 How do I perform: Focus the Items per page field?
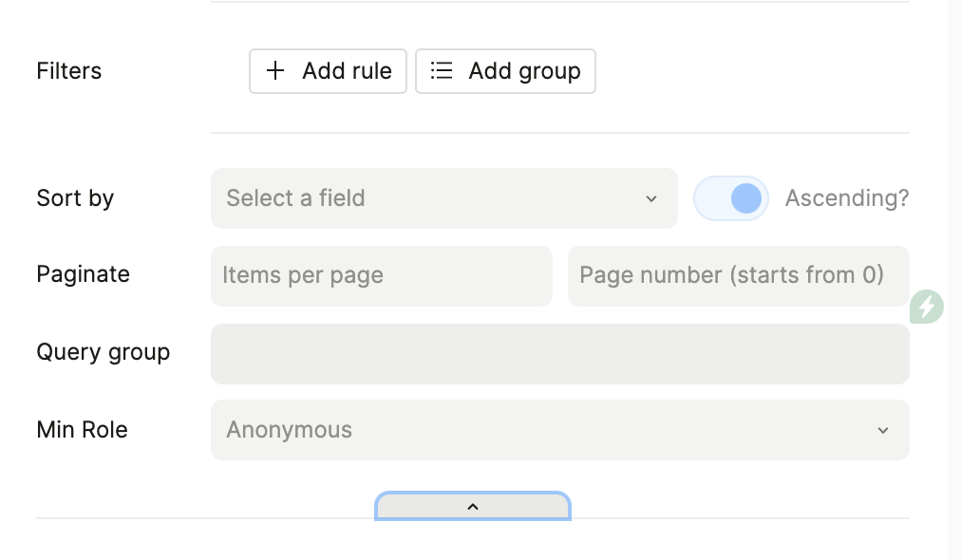(381, 276)
